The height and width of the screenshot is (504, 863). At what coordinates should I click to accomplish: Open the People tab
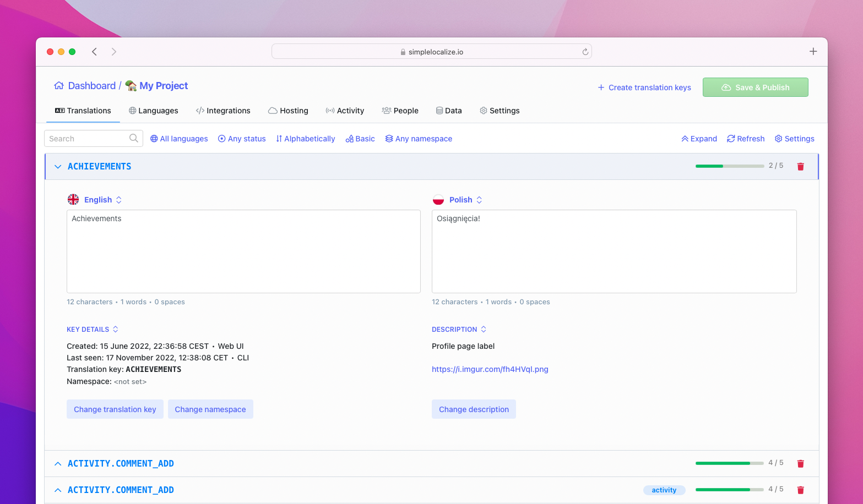[400, 111]
